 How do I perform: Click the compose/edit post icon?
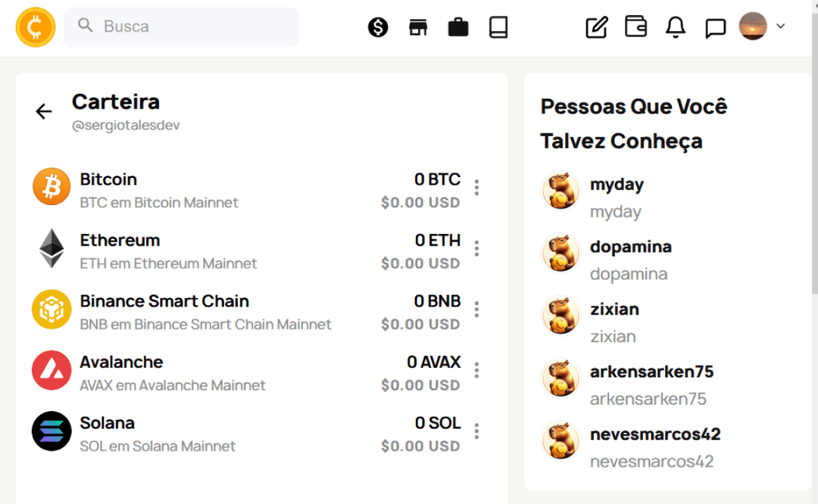[x=596, y=27]
